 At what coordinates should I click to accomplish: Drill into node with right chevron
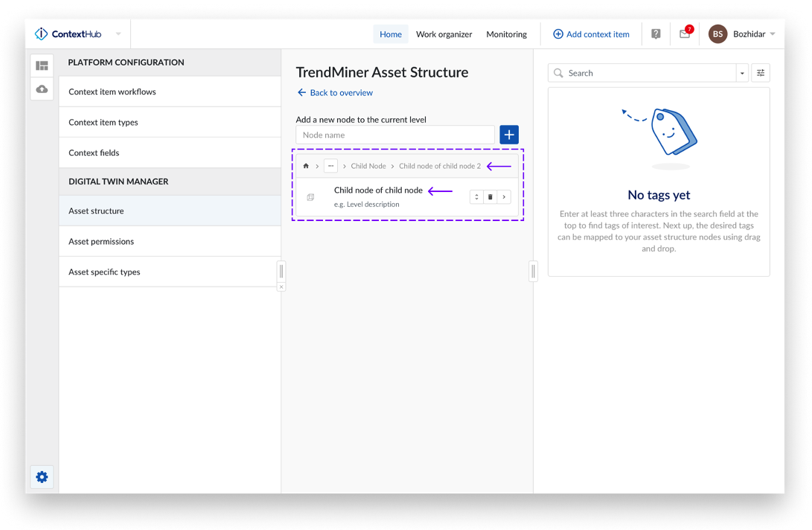[x=504, y=197]
